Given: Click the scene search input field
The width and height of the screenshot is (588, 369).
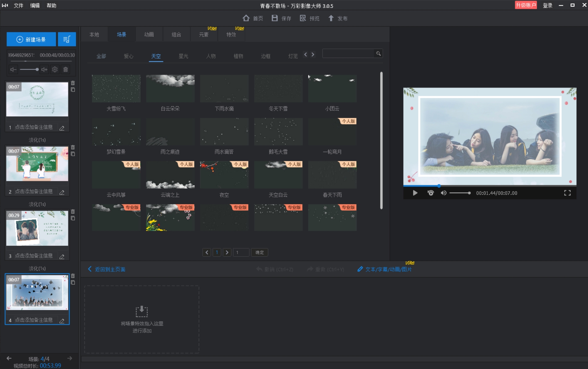Looking at the screenshot, I should tap(349, 54).
